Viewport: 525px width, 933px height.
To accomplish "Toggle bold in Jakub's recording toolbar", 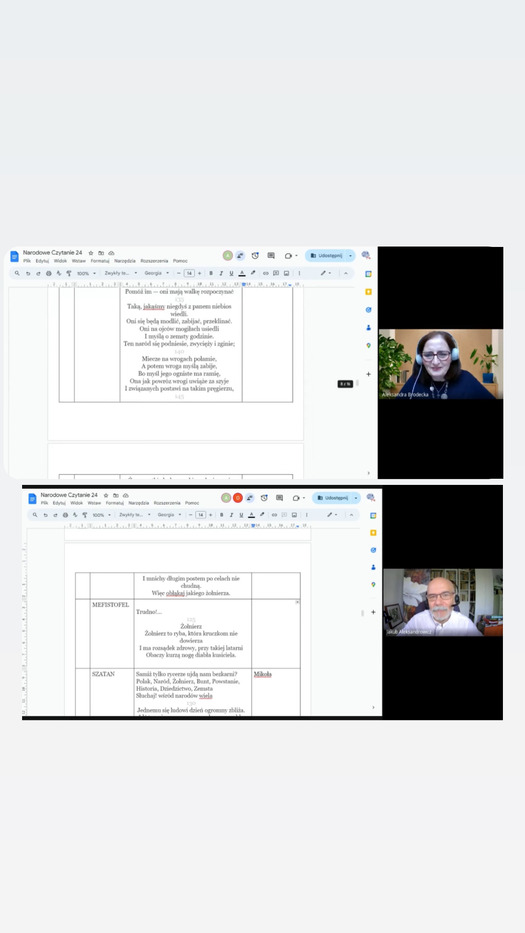I will coord(221,515).
